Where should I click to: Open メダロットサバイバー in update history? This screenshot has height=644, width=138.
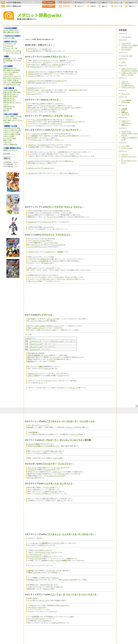pos(128,87)
